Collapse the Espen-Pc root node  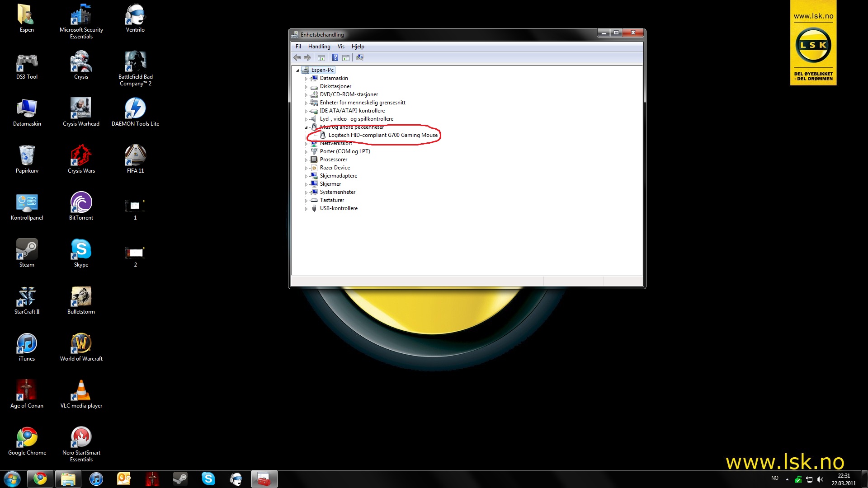pos(297,70)
